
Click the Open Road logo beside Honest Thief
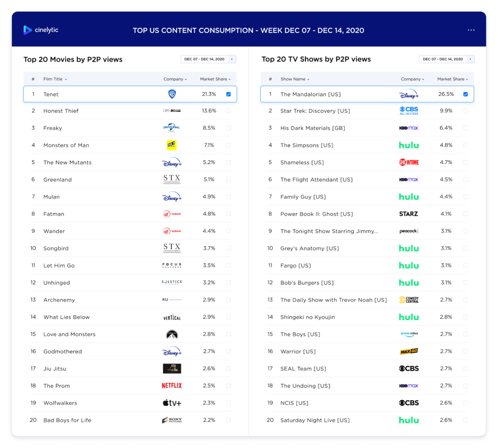click(x=172, y=111)
